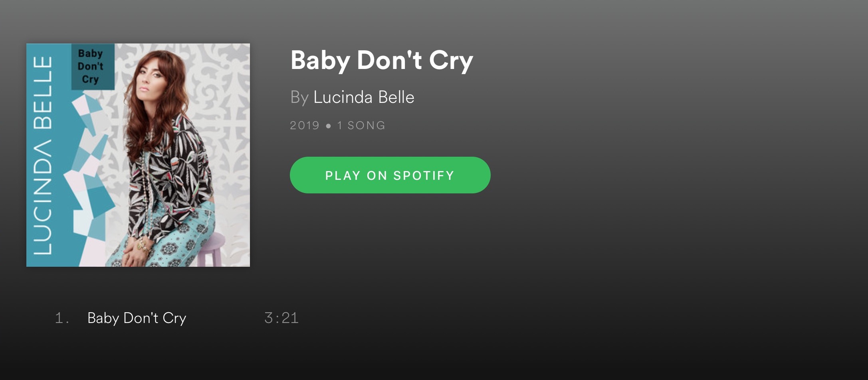Image resolution: width=868 pixels, height=380 pixels.
Task: Click the green Play on Spotify button
Action: point(390,175)
